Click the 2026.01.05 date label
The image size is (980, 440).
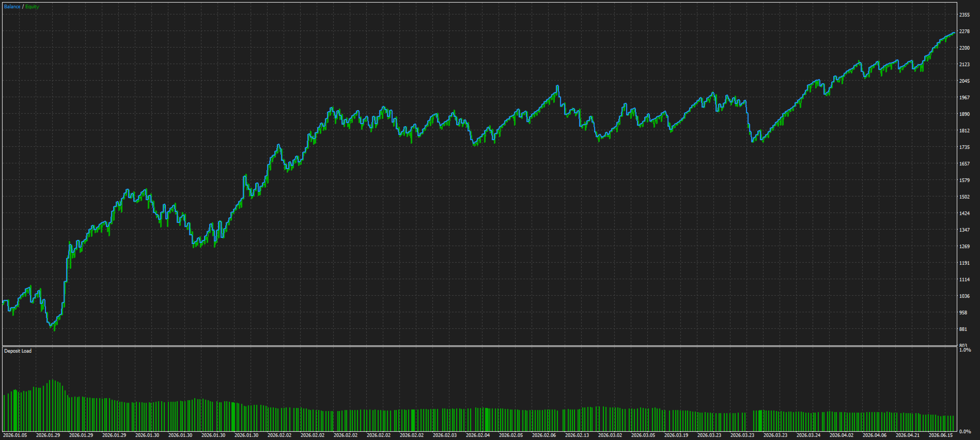pos(15,435)
